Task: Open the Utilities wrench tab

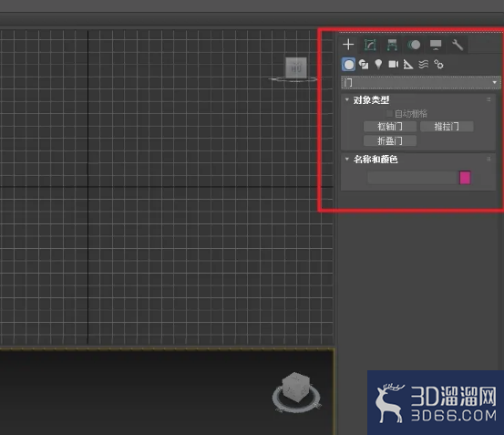Action: click(x=458, y=45)
